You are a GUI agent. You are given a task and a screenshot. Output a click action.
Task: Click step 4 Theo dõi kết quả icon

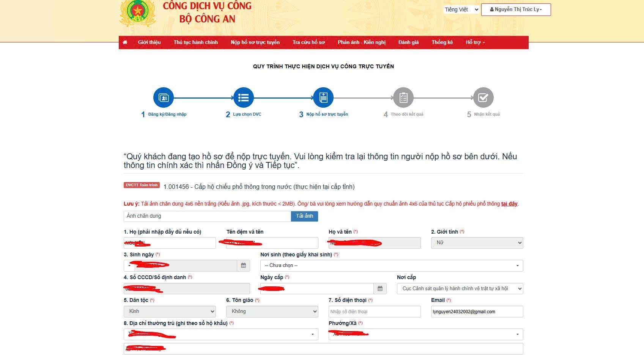pyautogui.click(x=403, y=97)
